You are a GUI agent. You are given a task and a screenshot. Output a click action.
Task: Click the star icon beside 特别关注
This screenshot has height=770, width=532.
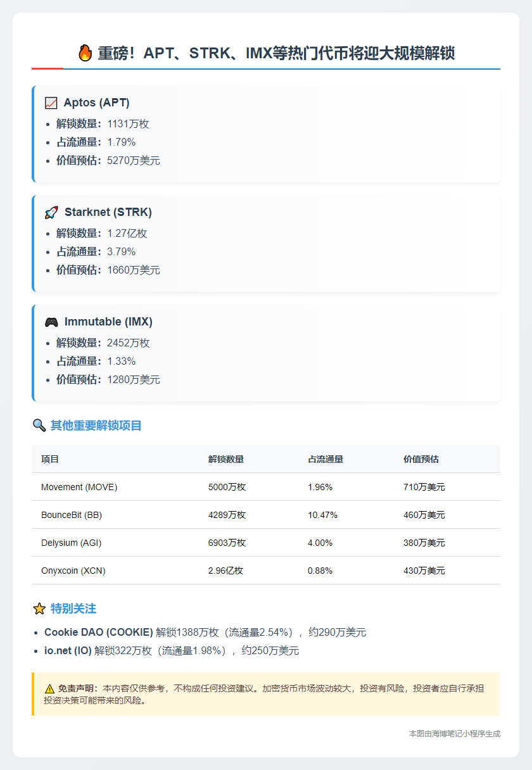tap(39, 609)
